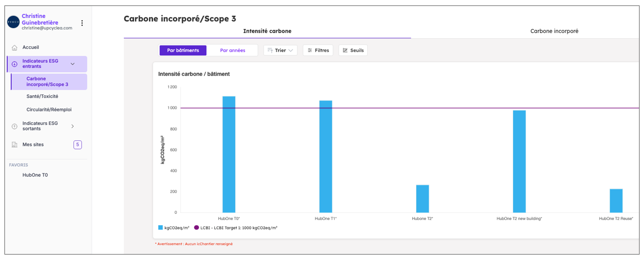This screenshot has width=644, height=260.
Task: Click the chart title Intensité carbone / bâtiment
Action: pos(194,74)
